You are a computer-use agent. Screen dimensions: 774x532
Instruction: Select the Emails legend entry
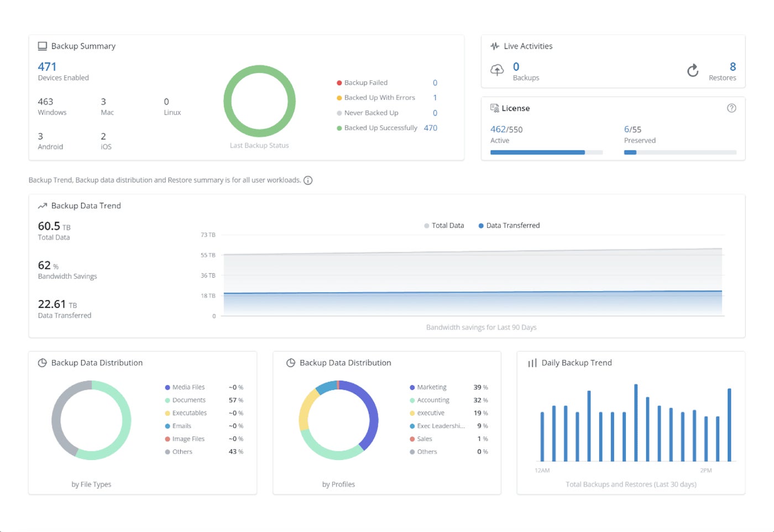pos(204,426)
